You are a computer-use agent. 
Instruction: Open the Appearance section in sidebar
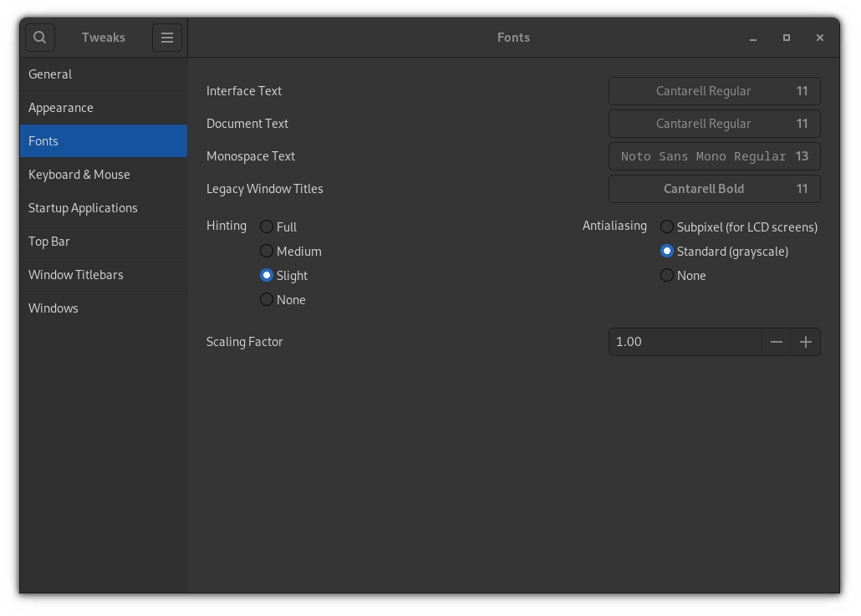pyautogui.click(x=61, y=108)
